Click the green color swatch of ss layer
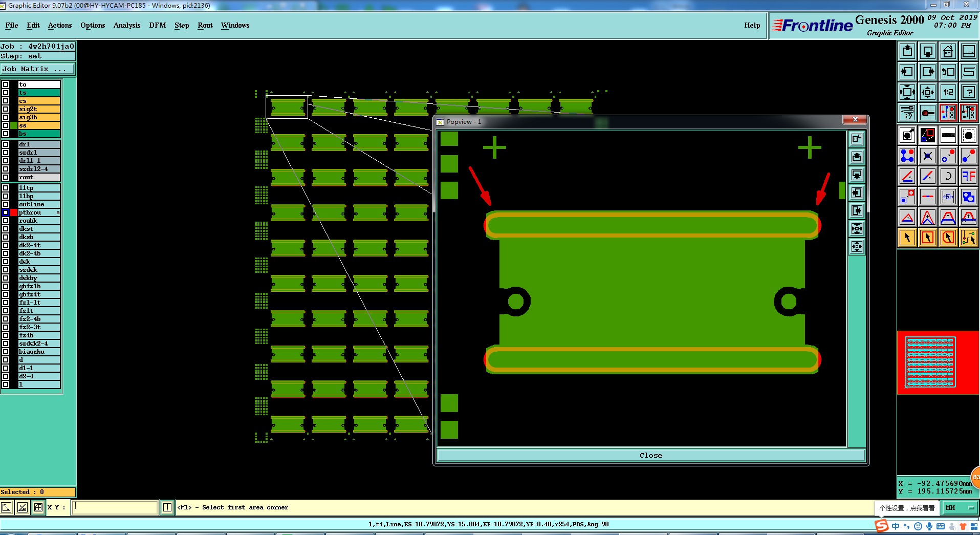This screenshot has height=535, width=980. (x=14, y=125)
